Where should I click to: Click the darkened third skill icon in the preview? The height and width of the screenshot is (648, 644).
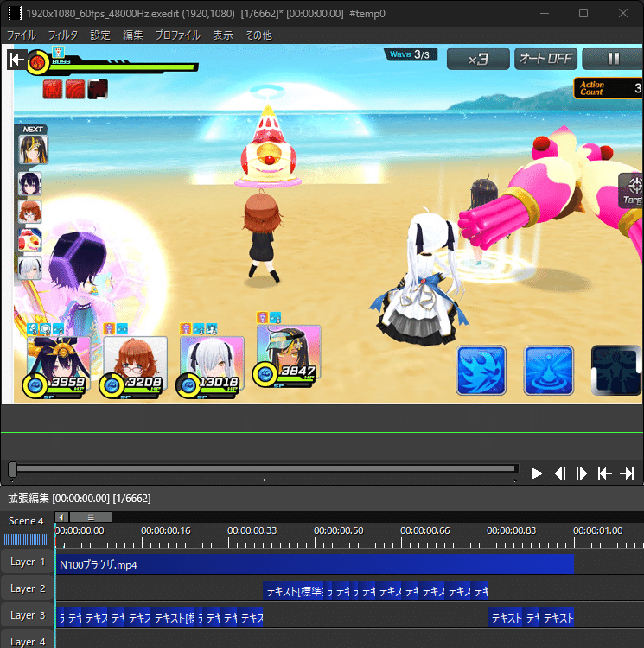click(615, 371)
